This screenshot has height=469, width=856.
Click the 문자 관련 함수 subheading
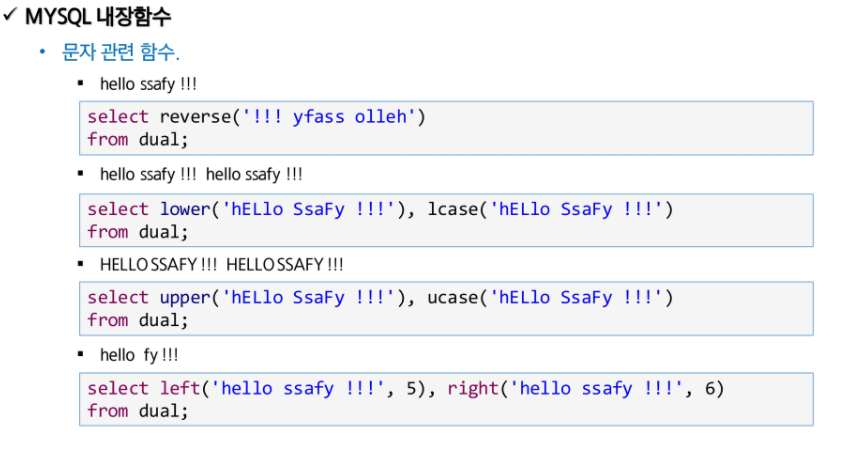(121, 52)
